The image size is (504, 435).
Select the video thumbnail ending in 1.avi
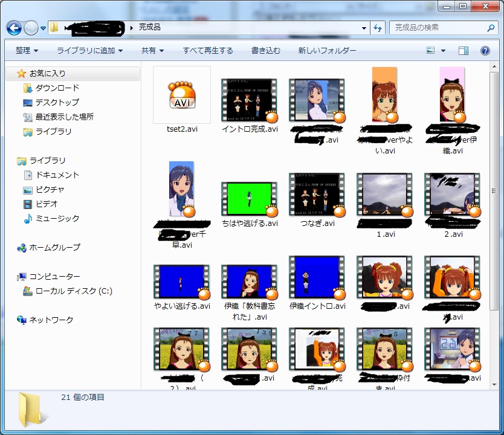pyautogui.click(x=385, y=195)
